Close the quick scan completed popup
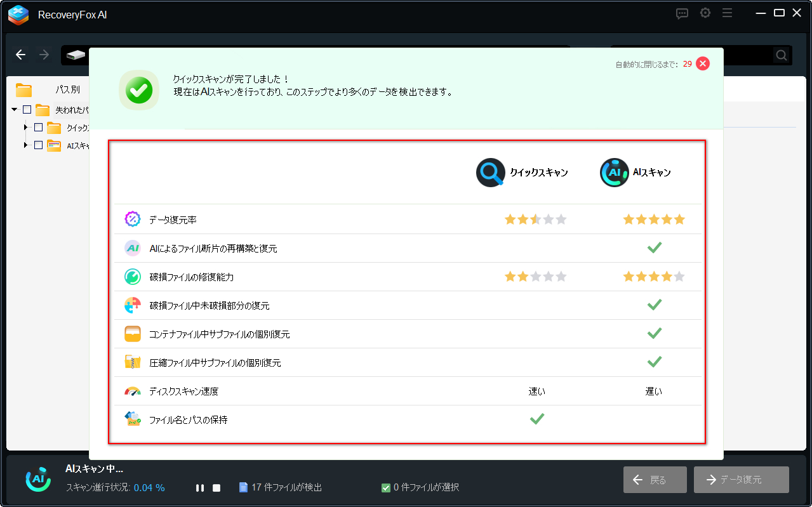The height and width of the screenshot is (507, 812). (702, 63)
